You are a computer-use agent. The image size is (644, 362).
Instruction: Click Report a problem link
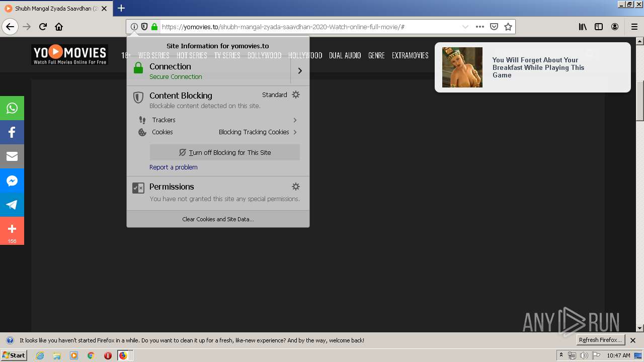pos(173,167)
